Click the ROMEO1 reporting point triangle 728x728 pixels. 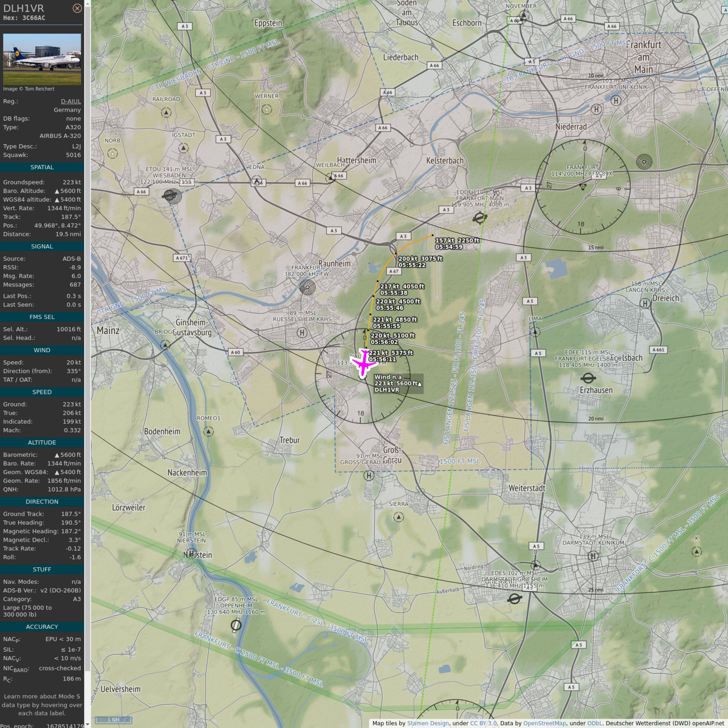point(208,431)
